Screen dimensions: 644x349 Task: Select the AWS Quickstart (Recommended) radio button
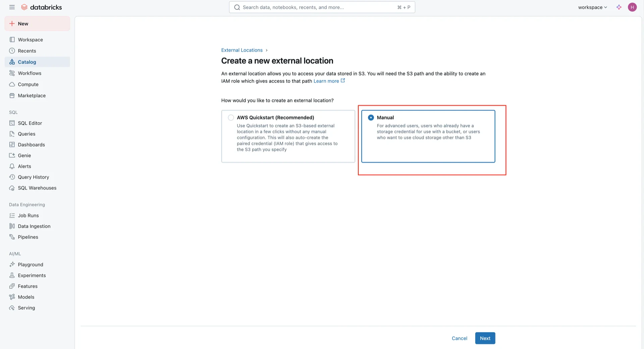(x=231, y=117)
